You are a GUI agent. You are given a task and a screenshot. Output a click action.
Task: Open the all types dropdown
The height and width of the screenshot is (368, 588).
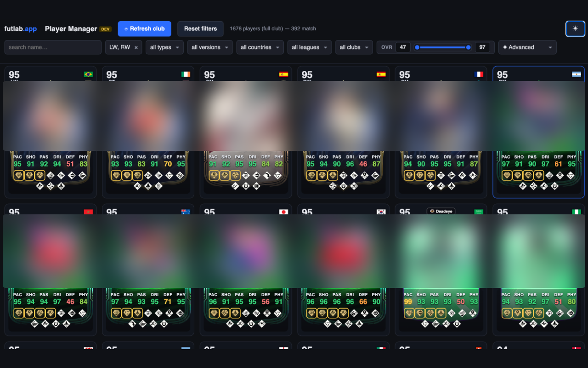164,47
